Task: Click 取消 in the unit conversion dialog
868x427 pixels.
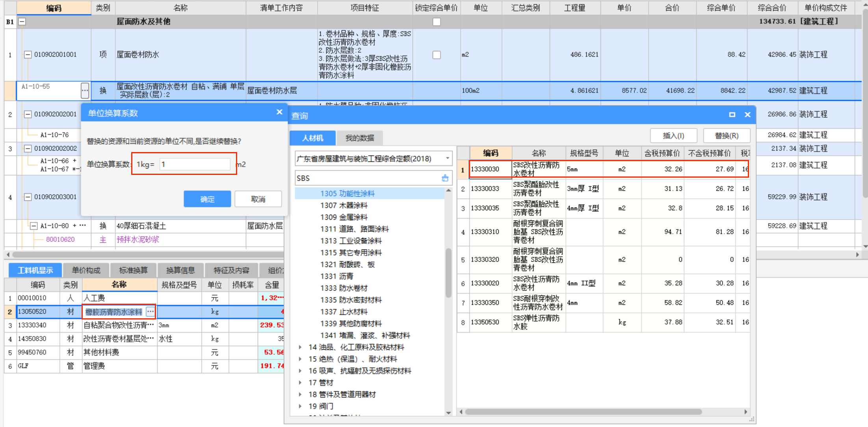Action: point(258,199)
